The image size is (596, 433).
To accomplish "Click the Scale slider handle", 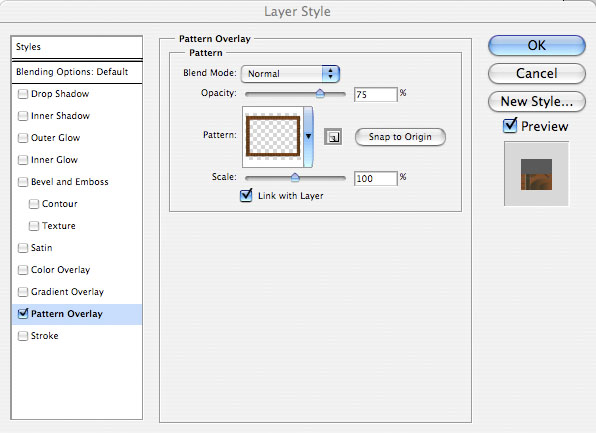I will [295, 177].
